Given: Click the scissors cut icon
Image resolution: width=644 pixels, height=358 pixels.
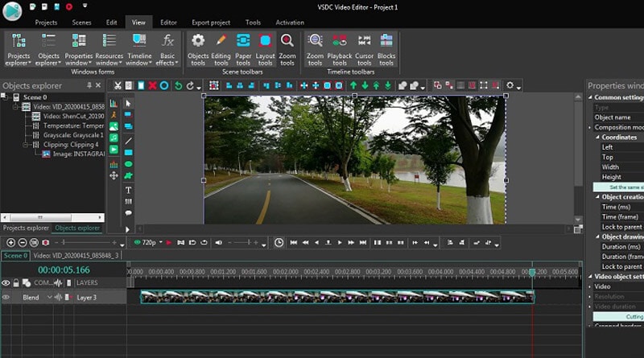Looking at the screenshot, I should pyautogui.click(x=118, y=85).
